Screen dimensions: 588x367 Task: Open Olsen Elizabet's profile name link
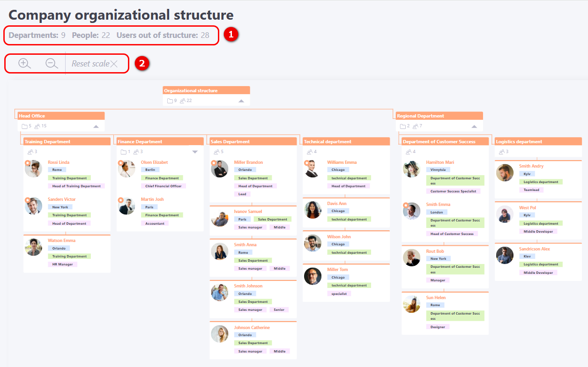[154, 162]
